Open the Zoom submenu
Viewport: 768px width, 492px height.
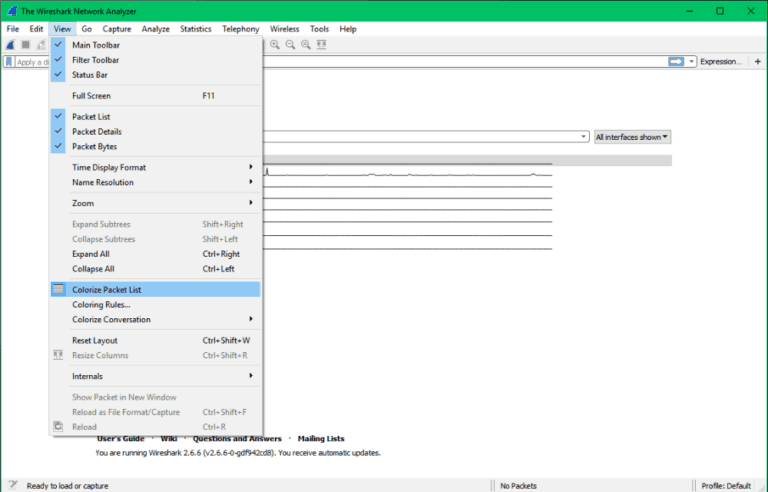click(155, 203)
